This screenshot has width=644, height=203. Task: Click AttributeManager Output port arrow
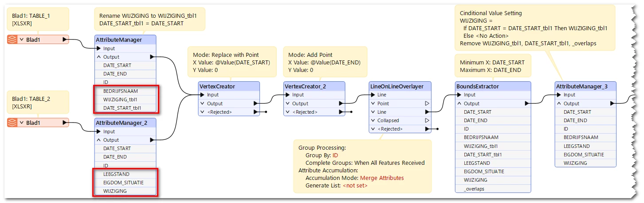coord(153,57)
